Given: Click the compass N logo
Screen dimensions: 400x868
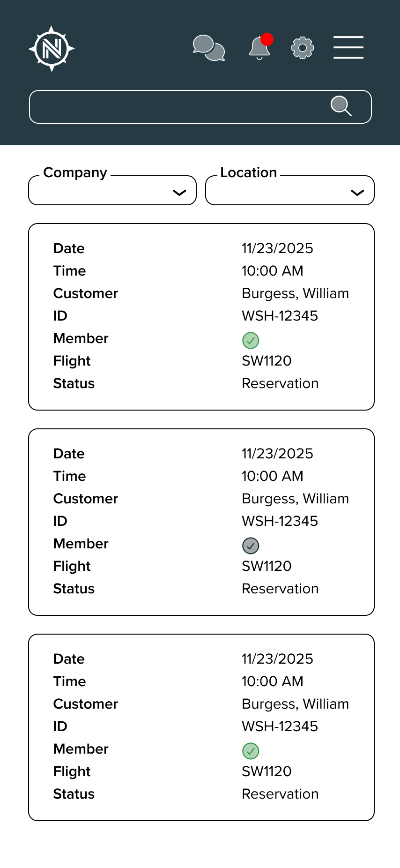Looking at the screenshot, I should tap(52, 49).
